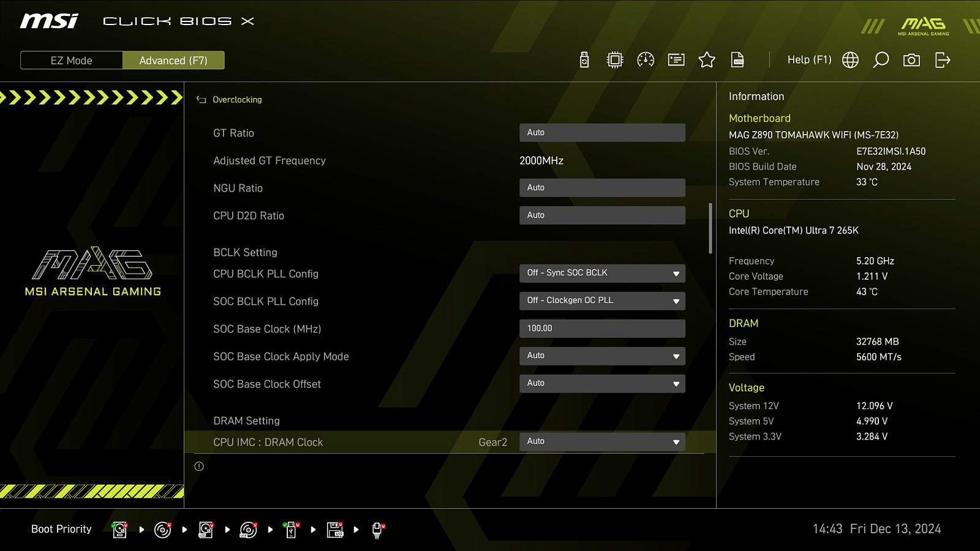Expand the SOC Base Clock Offset dropdown

[602, 383]
